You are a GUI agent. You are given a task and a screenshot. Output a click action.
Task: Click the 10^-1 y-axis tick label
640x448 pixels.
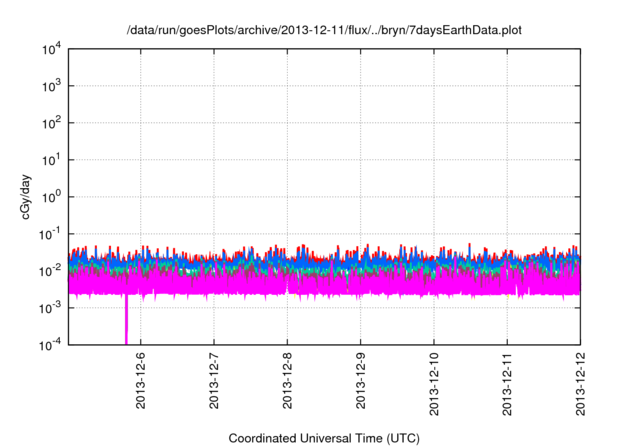coord(50,234)
